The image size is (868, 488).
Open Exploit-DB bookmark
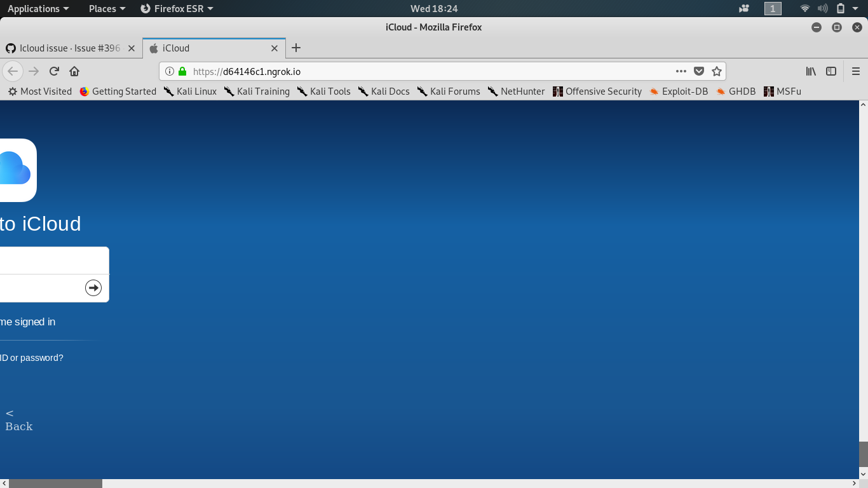[679, 91]
